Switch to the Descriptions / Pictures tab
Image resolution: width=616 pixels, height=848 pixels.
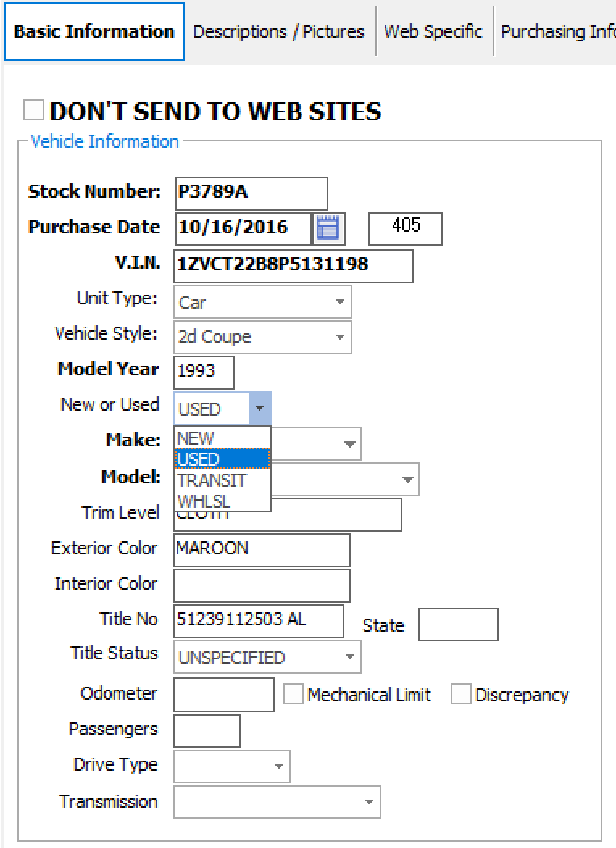(279, 31)
